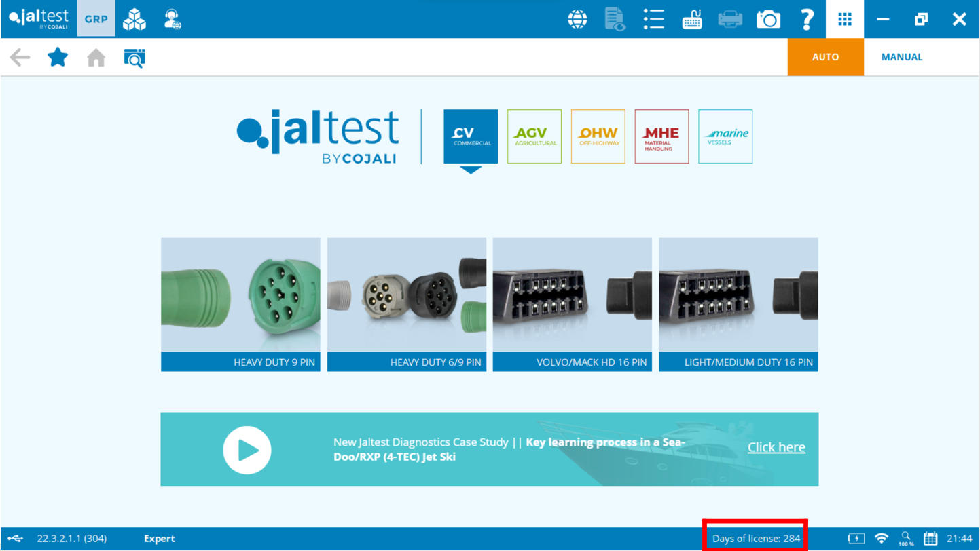980x551 pixels.
Task: Click the 21:44 clock
Action: tap(960, 539)
